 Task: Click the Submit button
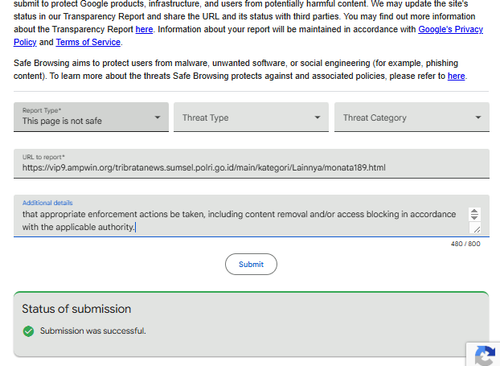pos(251,264)
